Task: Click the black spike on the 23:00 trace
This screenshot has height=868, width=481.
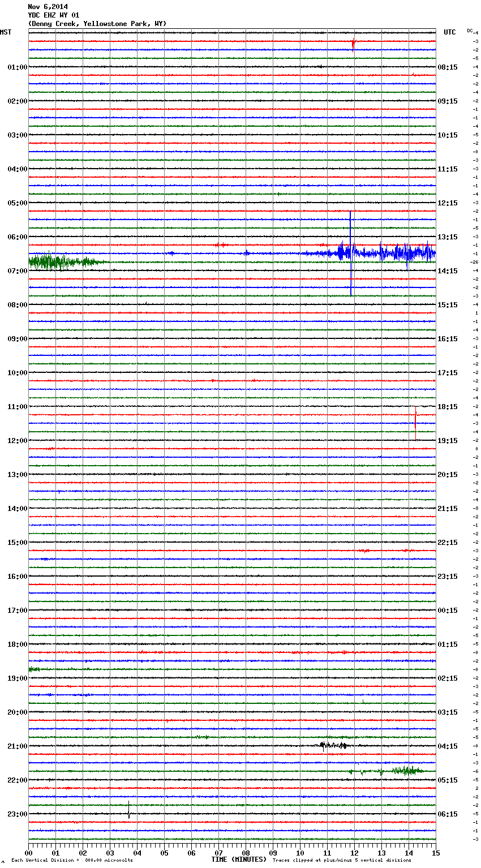Action: [128, 810]
